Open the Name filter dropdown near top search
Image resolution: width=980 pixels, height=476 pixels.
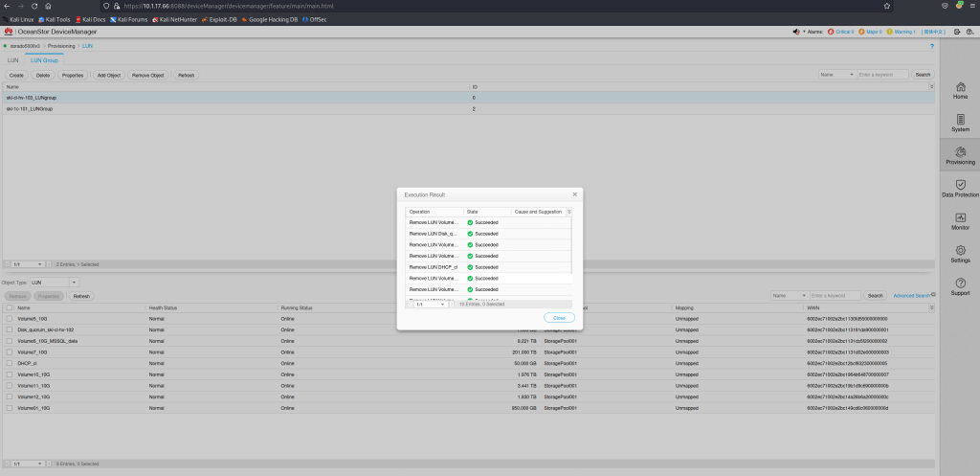(836, 74)
